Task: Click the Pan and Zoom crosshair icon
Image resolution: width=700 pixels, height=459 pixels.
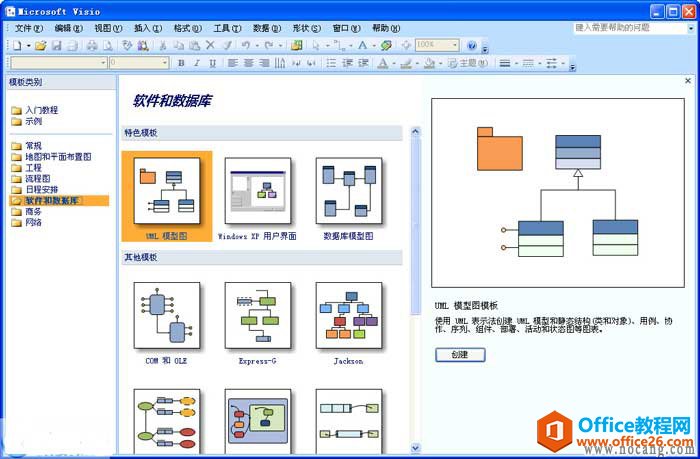Action: [406, 45]
